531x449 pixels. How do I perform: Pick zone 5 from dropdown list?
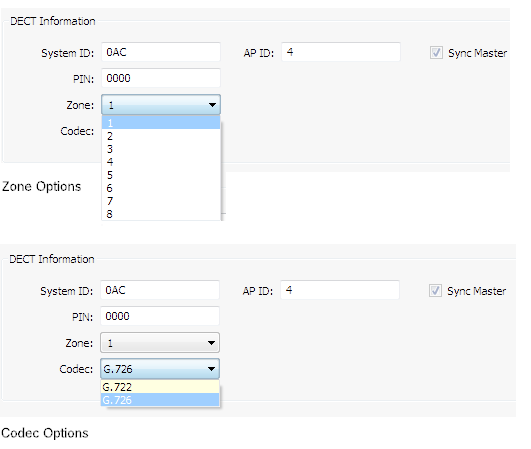coord(161,175)
